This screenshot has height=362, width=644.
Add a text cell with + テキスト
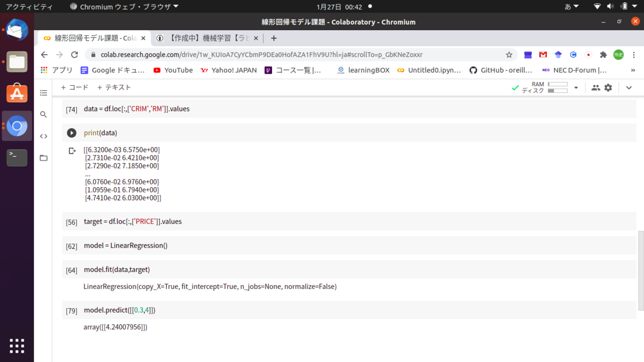(x=114, y=87)
